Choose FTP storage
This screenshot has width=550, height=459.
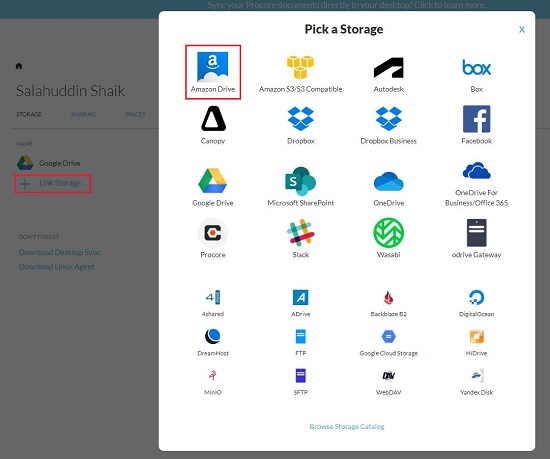(301, 337)
